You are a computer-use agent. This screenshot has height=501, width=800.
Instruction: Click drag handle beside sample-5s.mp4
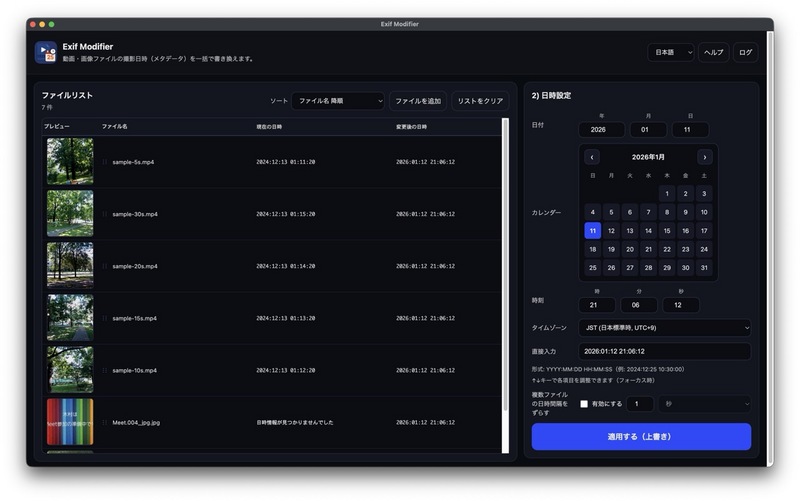pyautogui.click(x=104, y=161)
